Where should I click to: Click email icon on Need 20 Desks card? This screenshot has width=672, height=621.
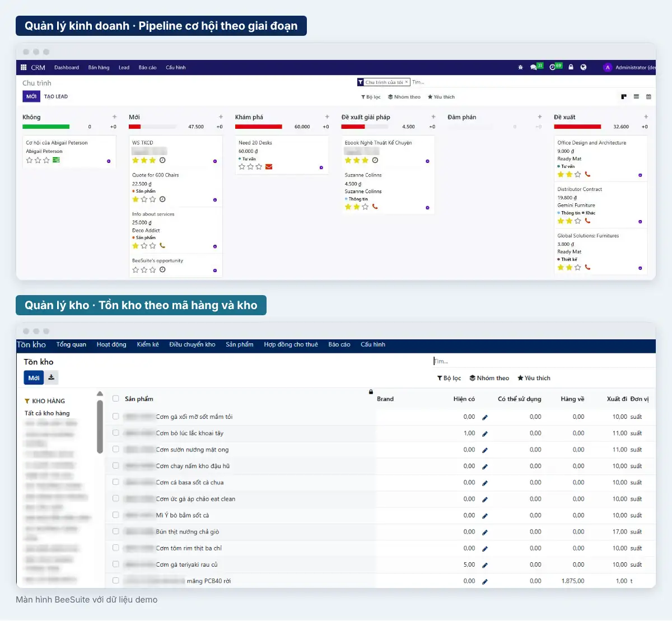click(x=269, y=167)
